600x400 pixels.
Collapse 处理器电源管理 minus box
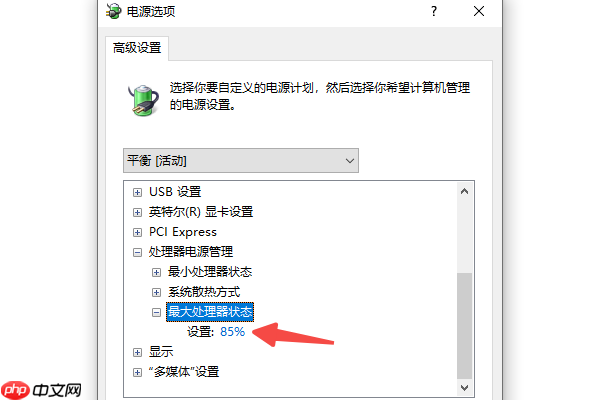pos(137,252)
